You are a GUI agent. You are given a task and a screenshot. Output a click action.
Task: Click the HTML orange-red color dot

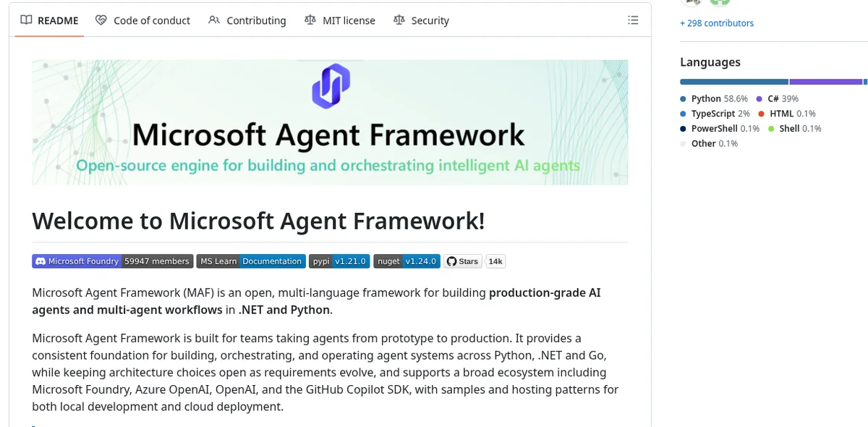(762, 114)
